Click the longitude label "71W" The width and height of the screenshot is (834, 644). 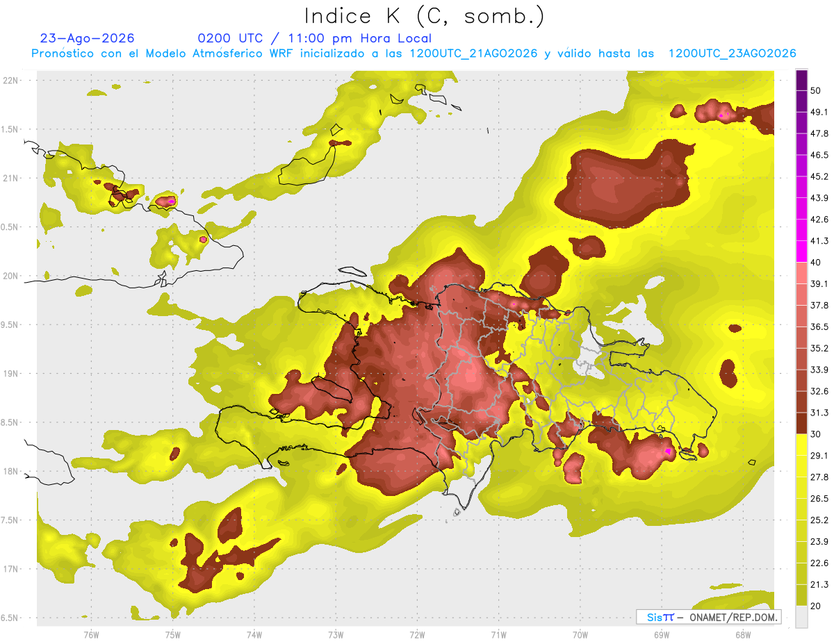[498, 635]
